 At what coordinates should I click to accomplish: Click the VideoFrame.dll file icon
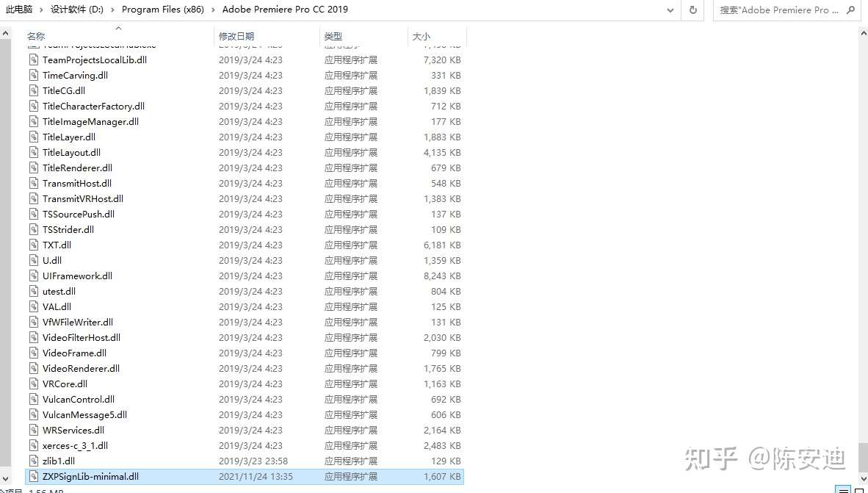35,353
